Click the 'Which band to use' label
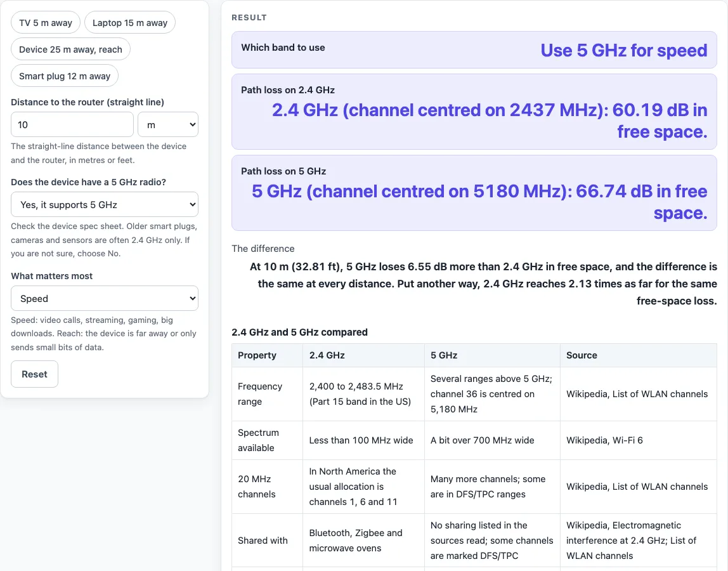 point(283,48)
